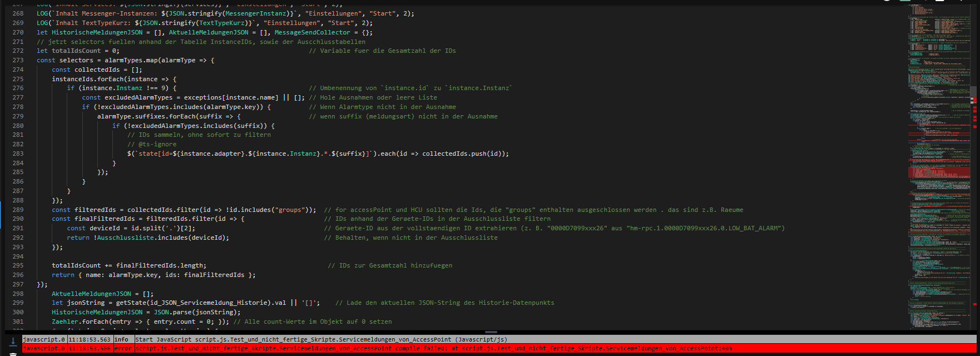Screen dimensions: 980x356
Task: Click the log auto-scroll down arrow icon
Action: coord(13,341)
